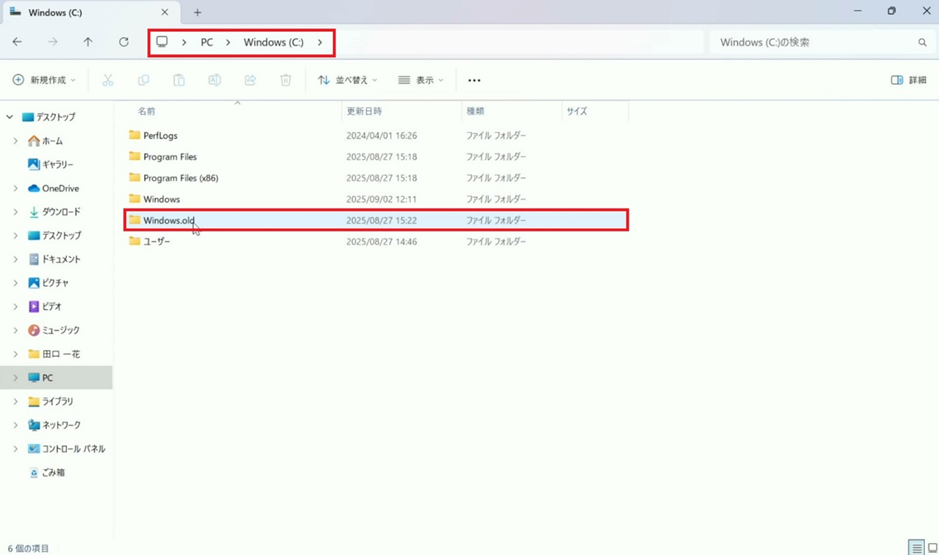Click the Delete trash icon in toolbar
The image size is (939, 555).
click(x=285, y=80)
